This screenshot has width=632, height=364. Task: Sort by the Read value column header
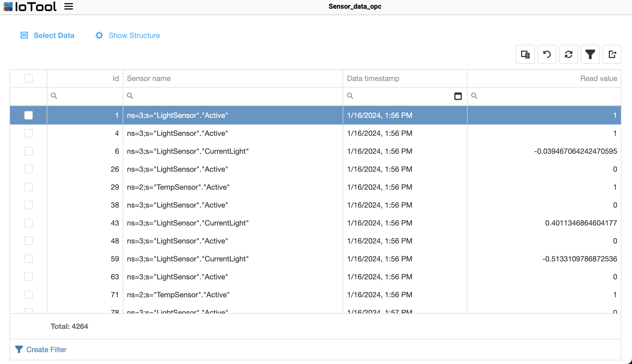tap(544, 78)
